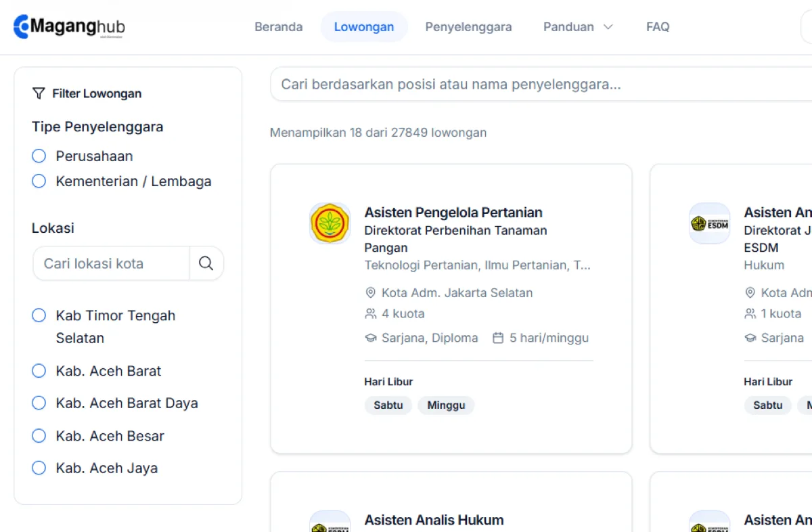Click the location search magnifier icon
Image resolution: width=812 pixels, height=532 pixels.
pyautogui.click(x=206, y=263)
